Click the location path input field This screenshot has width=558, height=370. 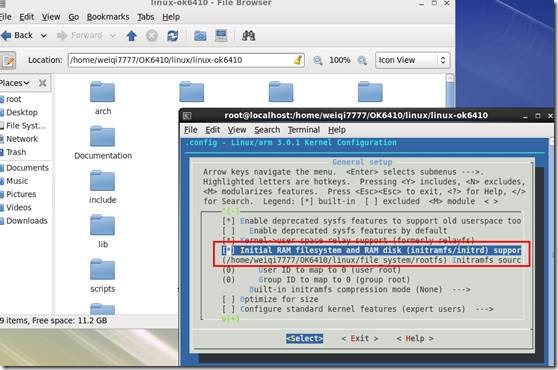pos(186,60)
